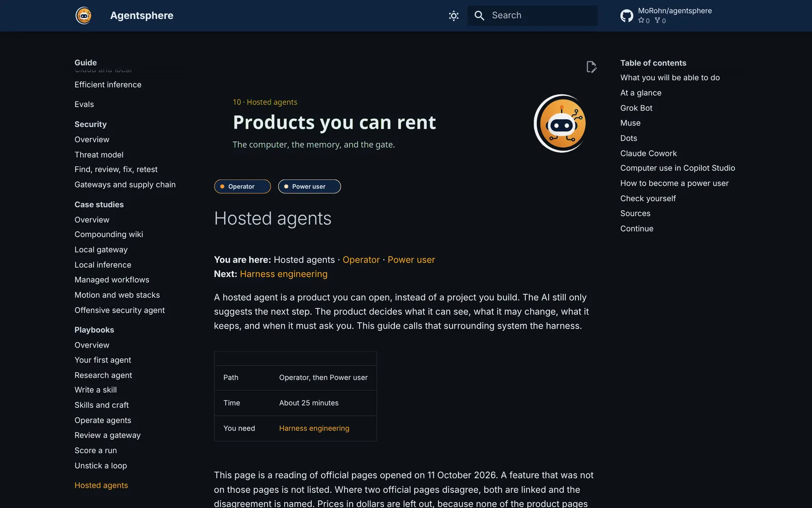Viewport: 812px width, 508px height.
Task: Open Harness engineering link in table
Action: 314,428
